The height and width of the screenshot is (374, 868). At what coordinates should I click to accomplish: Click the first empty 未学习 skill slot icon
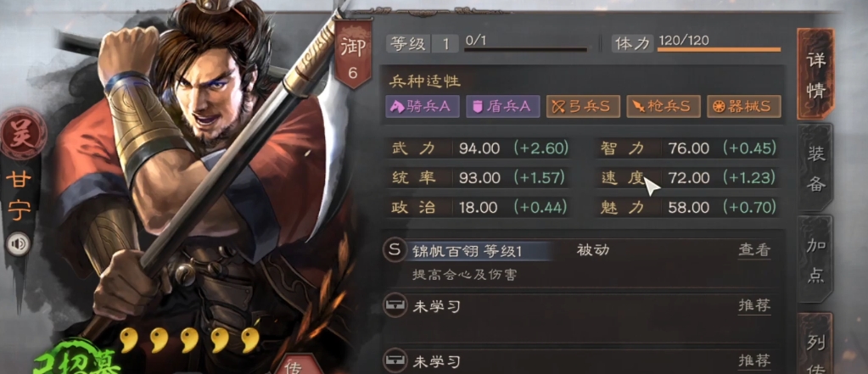395,305
